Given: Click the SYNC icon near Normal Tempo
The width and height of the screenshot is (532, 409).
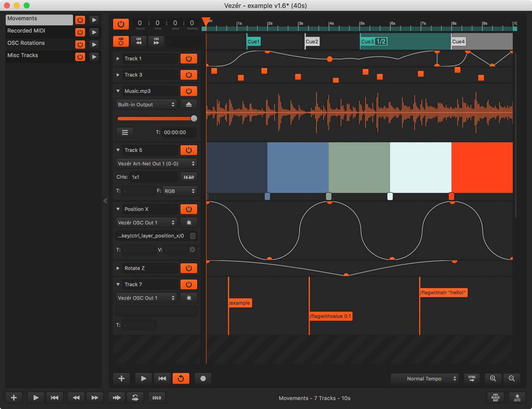Looking at the screenshot, I should pyautogui.click(x=472, y=378).
